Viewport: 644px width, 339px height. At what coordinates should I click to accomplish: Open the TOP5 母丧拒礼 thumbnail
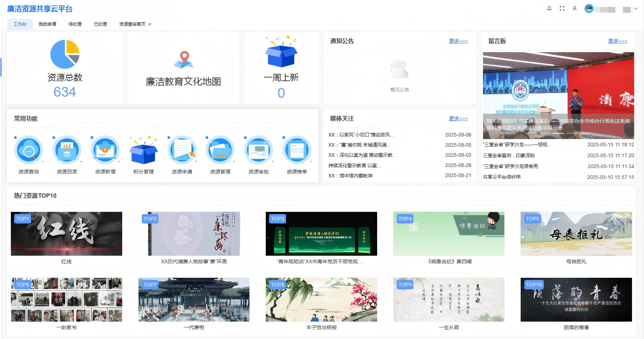[576, 234]
